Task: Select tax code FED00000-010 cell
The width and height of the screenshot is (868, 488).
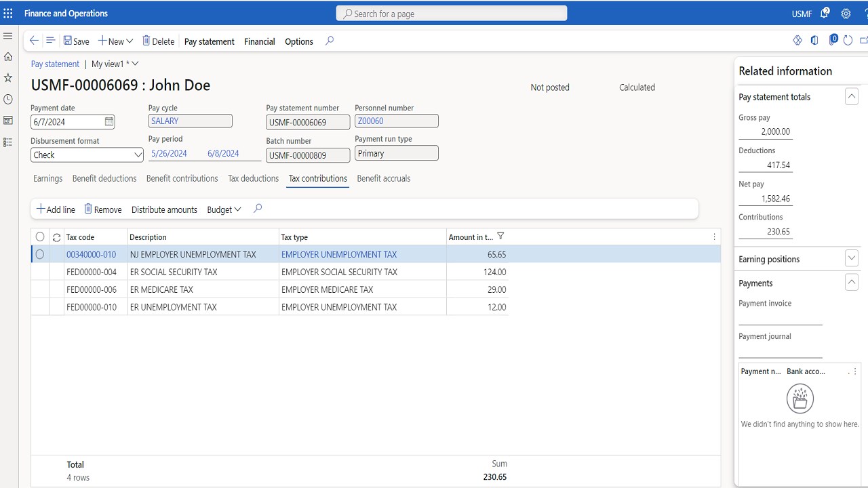Action: pyautogui.click(x=96, y=308)
